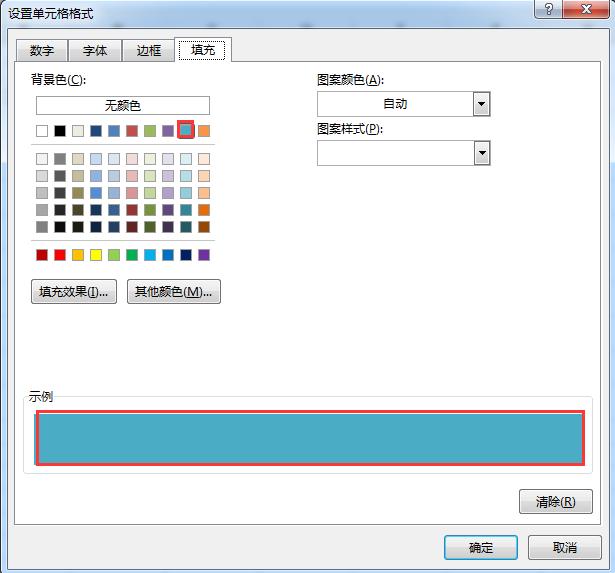Choose the darkest shade in purple column

point(168,227)
